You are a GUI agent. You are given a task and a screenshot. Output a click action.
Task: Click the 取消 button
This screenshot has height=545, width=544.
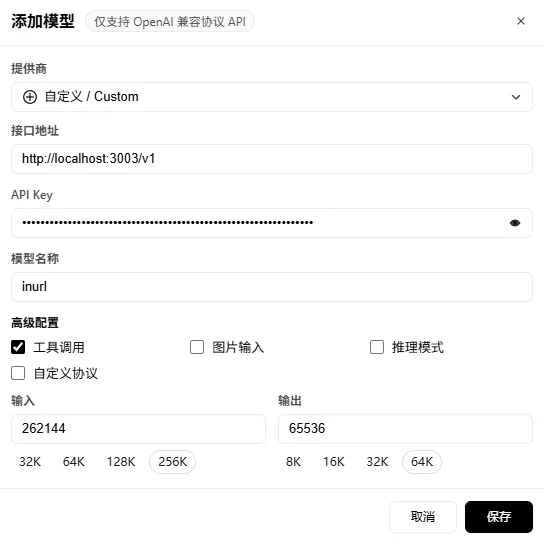[423, 517]
